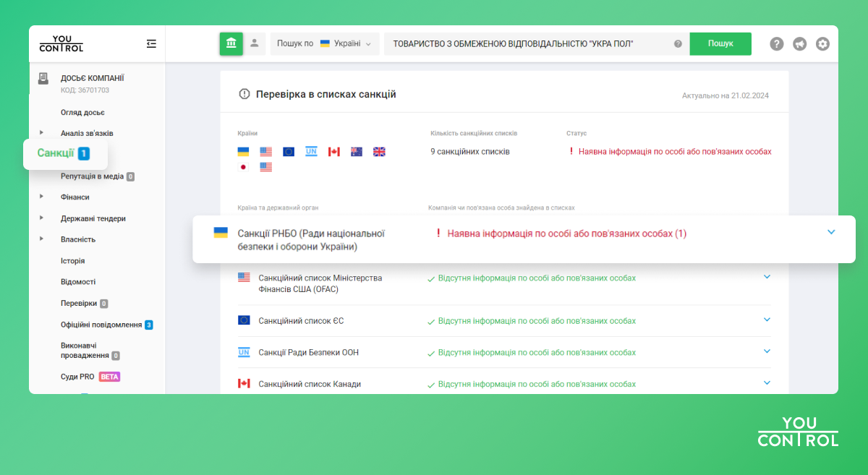Image resolution: width=868 pixels, height=475 pixels.
Task: Open the settings gear icon
Action: 822,43
